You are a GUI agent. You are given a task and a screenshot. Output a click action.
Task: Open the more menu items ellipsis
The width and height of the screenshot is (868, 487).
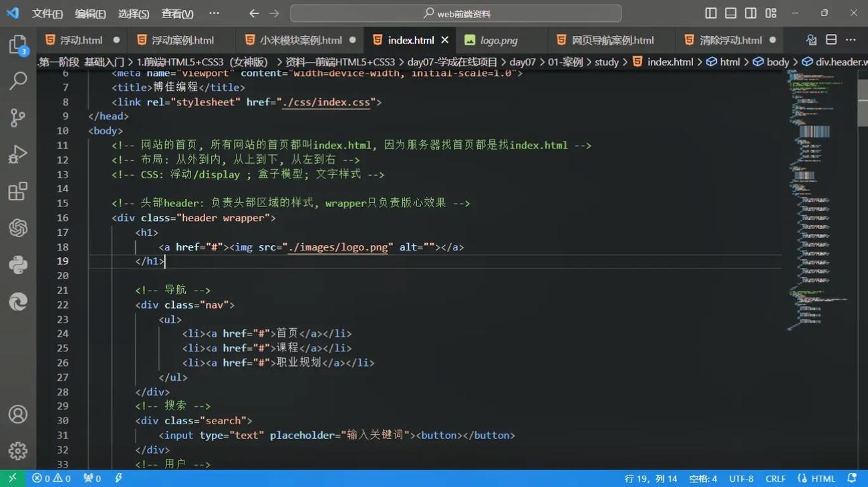(214, 13)
